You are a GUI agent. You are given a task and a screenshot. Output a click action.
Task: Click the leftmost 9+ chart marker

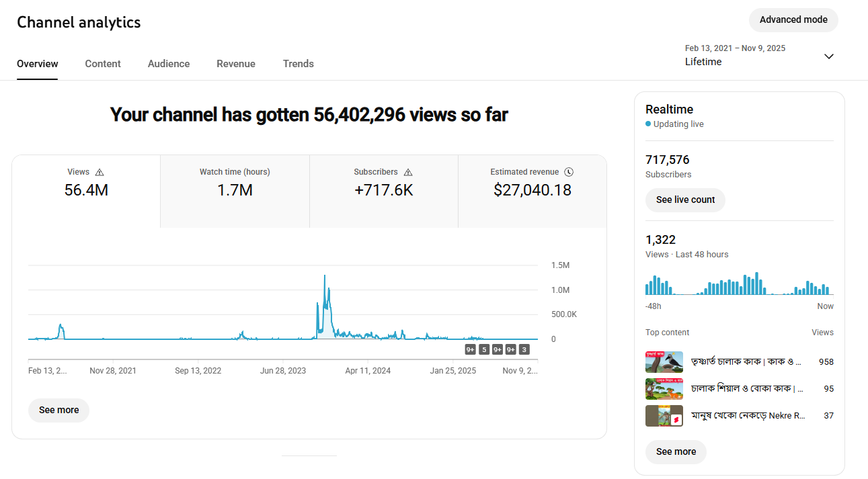tap(471, 349)
